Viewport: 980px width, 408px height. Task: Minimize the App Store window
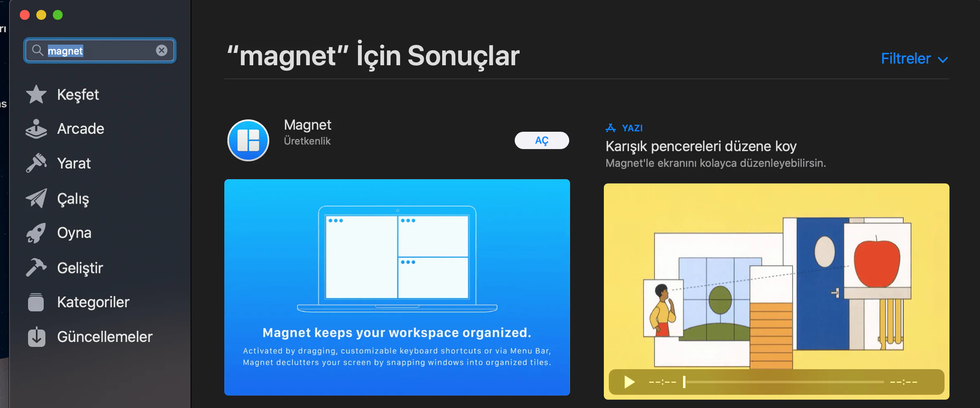41,15
